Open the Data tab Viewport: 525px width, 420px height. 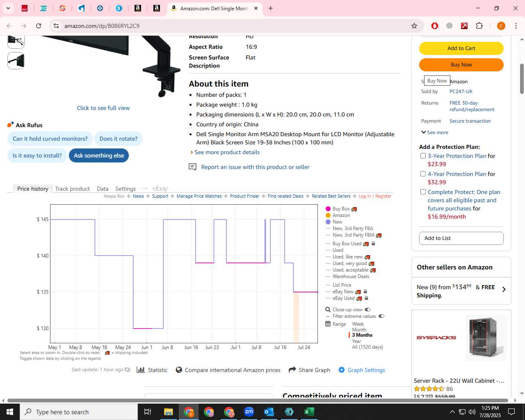click(x=103, y=189)
